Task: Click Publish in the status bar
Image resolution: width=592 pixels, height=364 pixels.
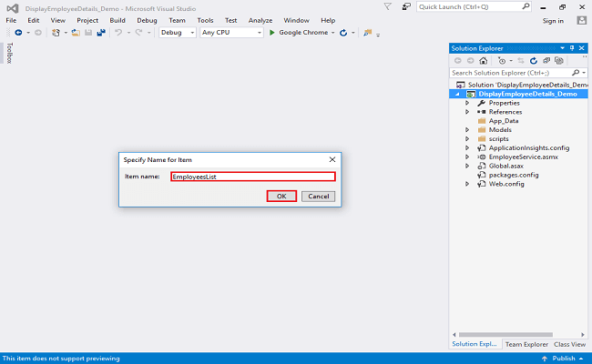Action: pos(564,359)
